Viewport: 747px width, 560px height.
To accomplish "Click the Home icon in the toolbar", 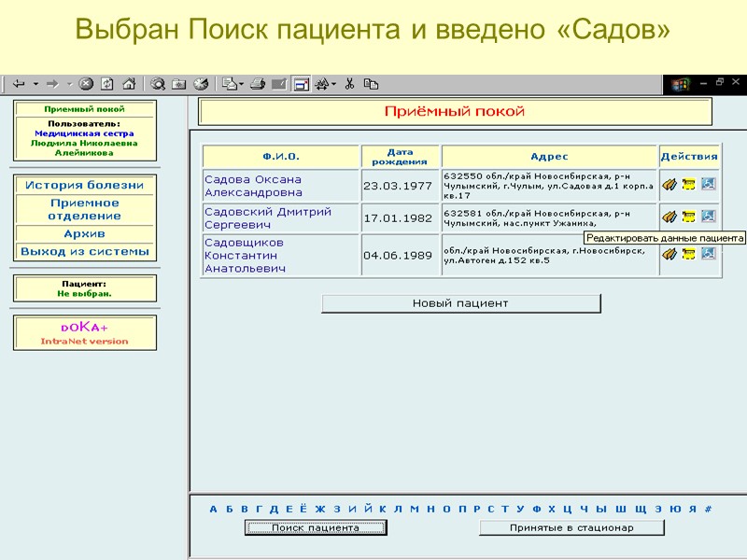I will coord(127,81).
